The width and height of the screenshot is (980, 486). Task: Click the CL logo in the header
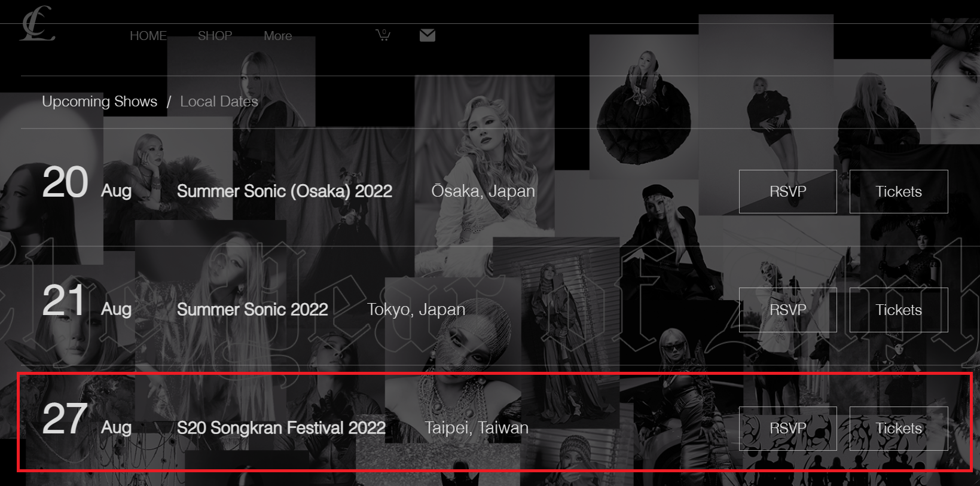(x=37, y=24)
